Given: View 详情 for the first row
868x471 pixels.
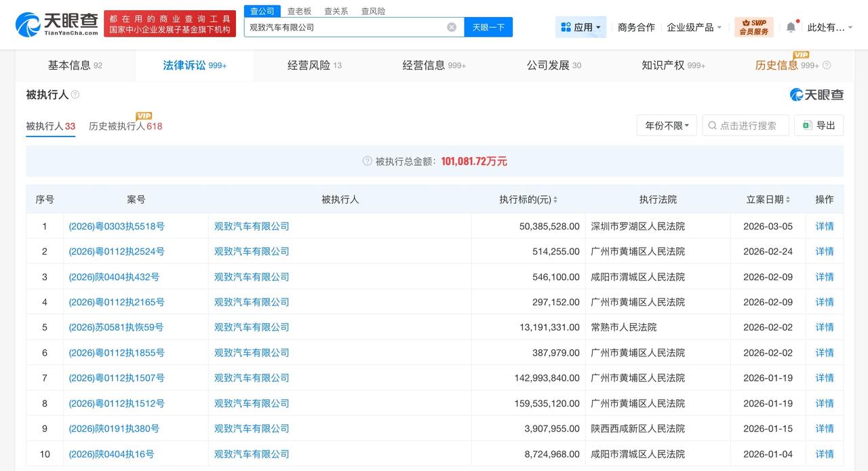Looking at the screenshot, I should (x=825, y=226).
